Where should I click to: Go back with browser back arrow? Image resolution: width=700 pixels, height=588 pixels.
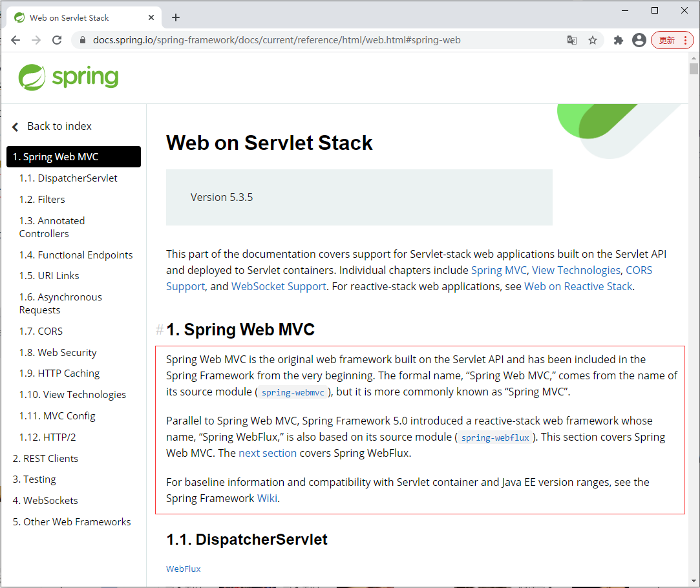point(16,40)
